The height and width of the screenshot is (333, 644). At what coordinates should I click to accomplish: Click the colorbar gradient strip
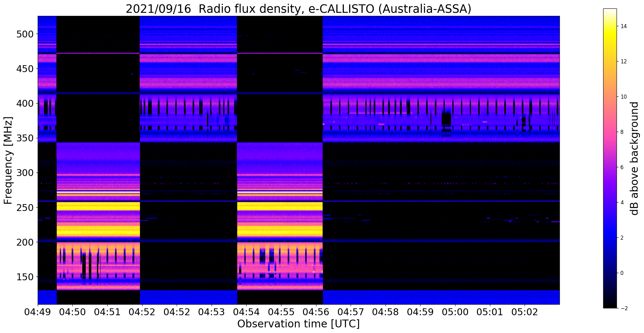[610, 158]
